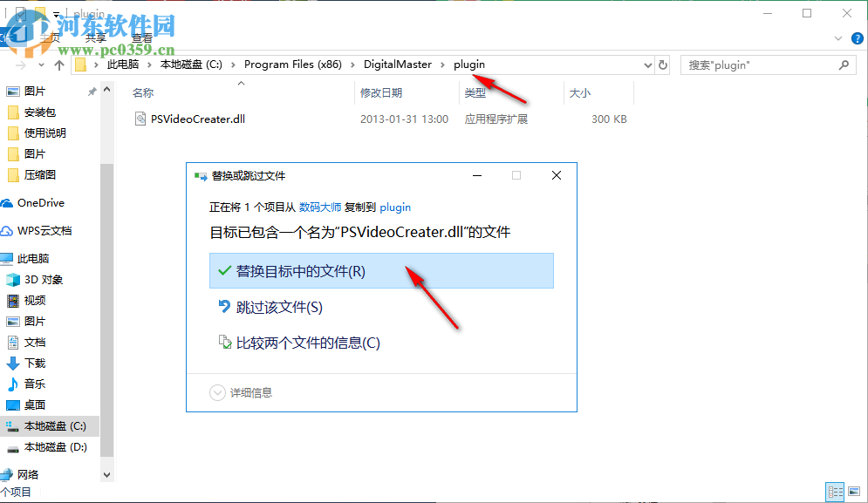868x503 pixels.
Task: Open the 数码大师 source folder link
Action: pos(320,207)
